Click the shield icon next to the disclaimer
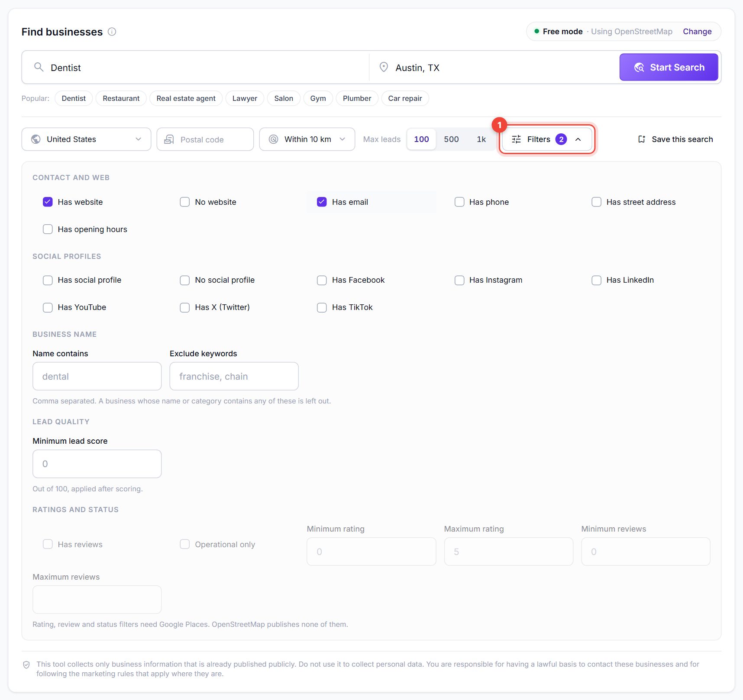743x700 pixels. point(26,665)
